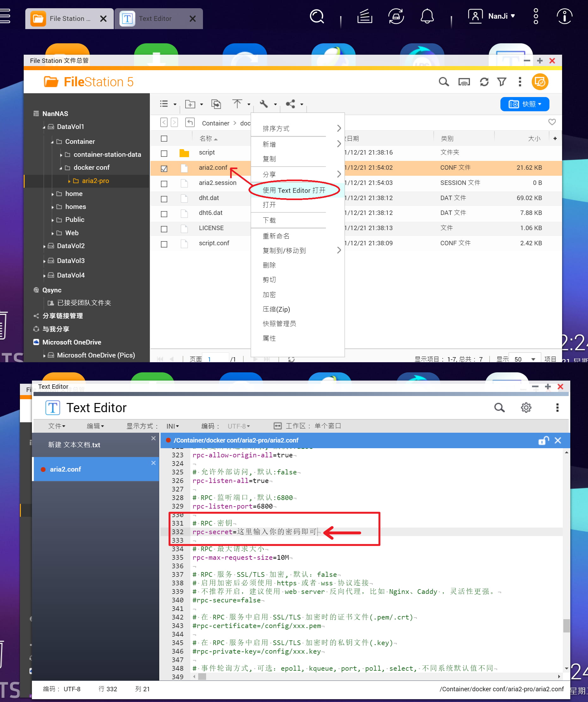The height and width of the screenshot is (702, 588).
Task: Open the notification bell in the top bar
Action: [427, 16]
